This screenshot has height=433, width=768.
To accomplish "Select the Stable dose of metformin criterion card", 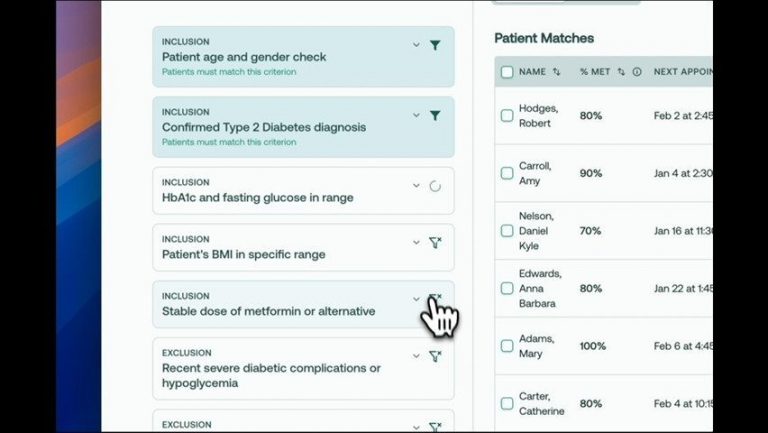I will pos(280,304).
